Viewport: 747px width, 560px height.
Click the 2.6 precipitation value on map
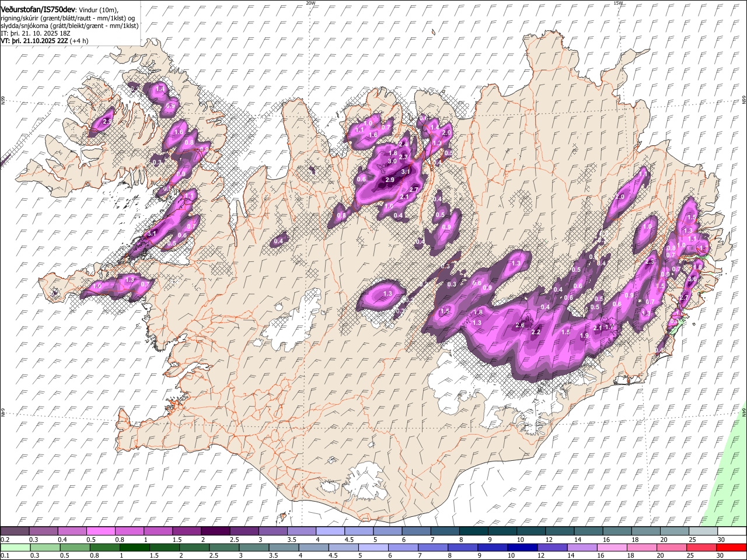[521, 325]
